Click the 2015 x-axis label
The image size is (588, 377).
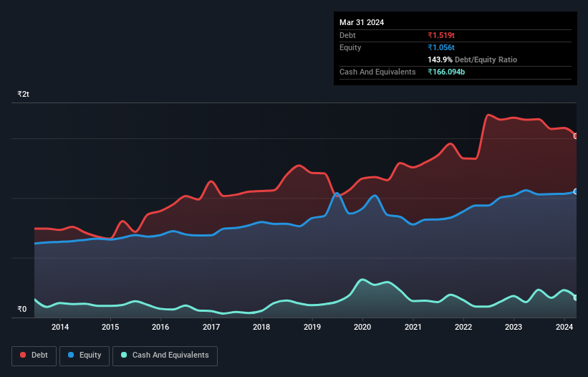pyautogui.click(x=110, y=327)
